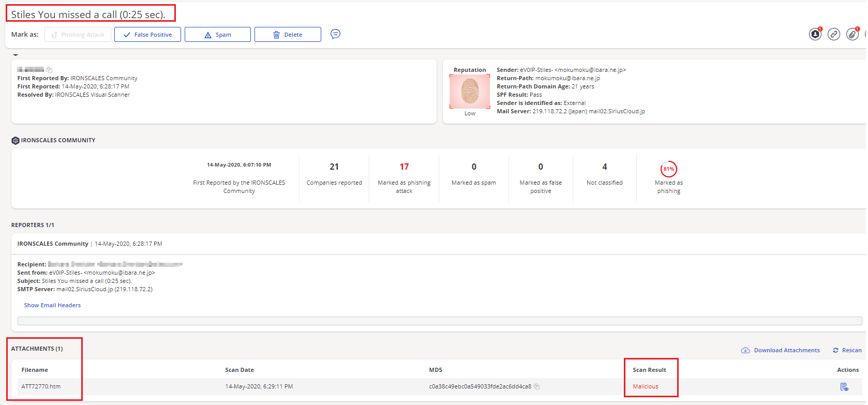Click the REPORTERS 1/1 heading
This screenshot has width=868, height=405.
(33, 225)
